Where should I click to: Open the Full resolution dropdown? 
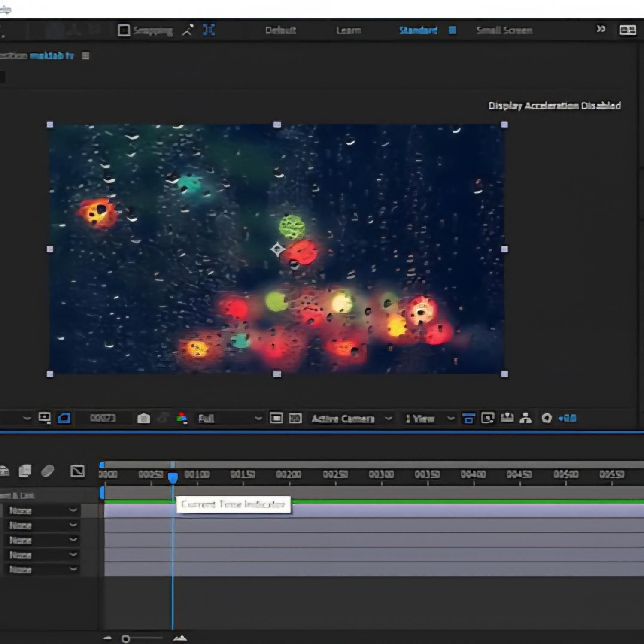point(230,419)
